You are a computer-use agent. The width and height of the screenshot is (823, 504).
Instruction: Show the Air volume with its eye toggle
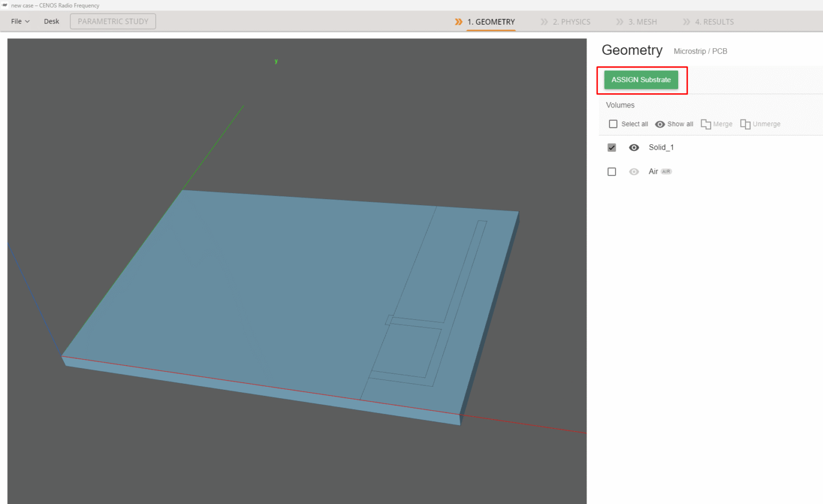pos(634,171)
